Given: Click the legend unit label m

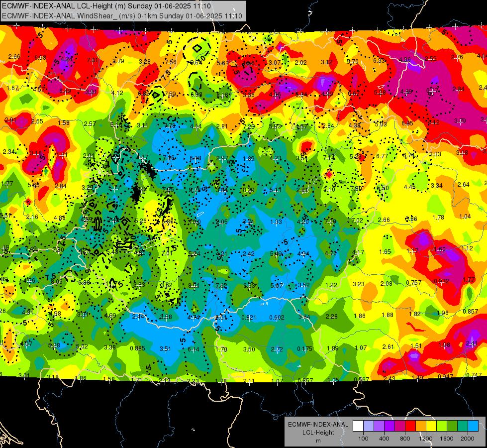Looking at the screenshot, I should click(318, 441).
